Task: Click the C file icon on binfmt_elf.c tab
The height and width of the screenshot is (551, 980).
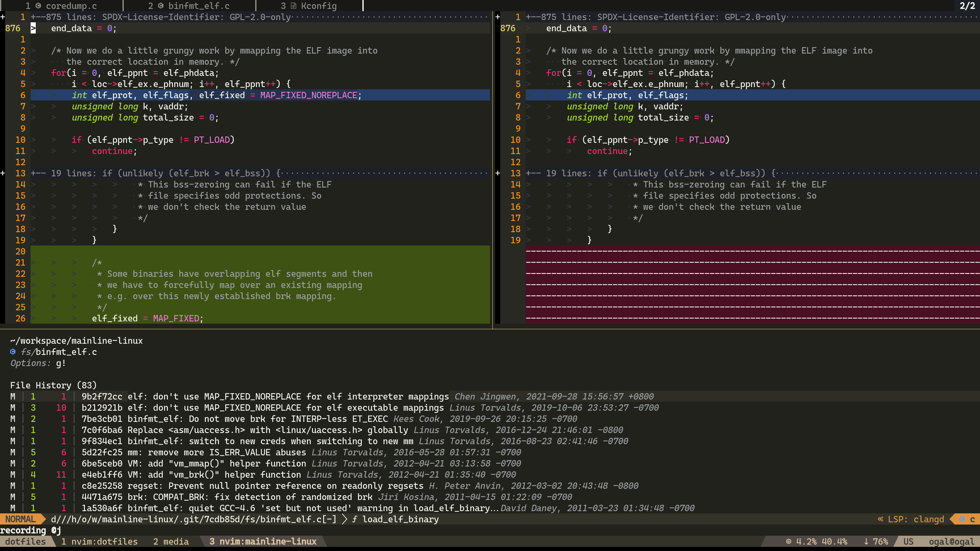Action: click(161, 6)
